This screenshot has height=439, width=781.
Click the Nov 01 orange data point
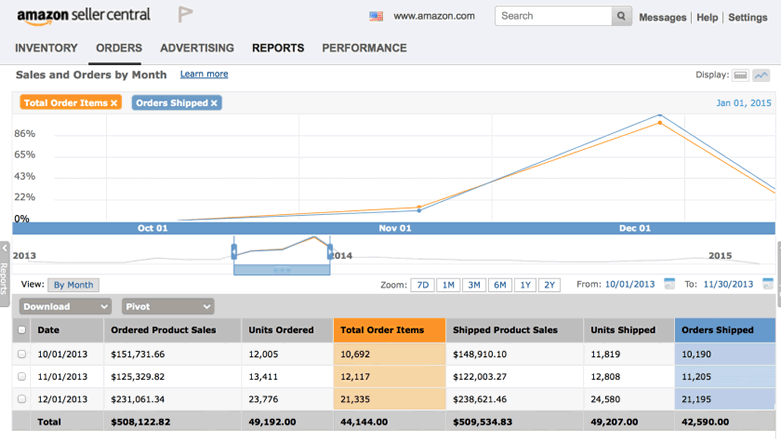[x=419, y=207]
